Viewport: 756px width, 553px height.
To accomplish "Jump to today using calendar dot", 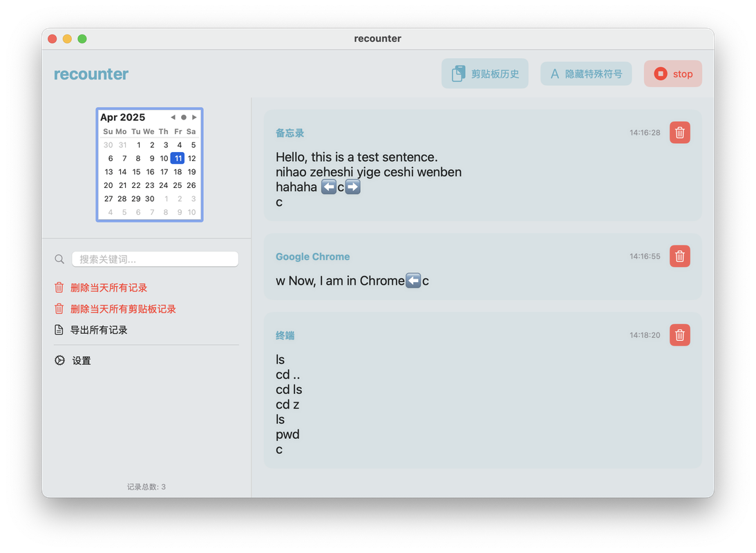I will (x=184, y=117).
